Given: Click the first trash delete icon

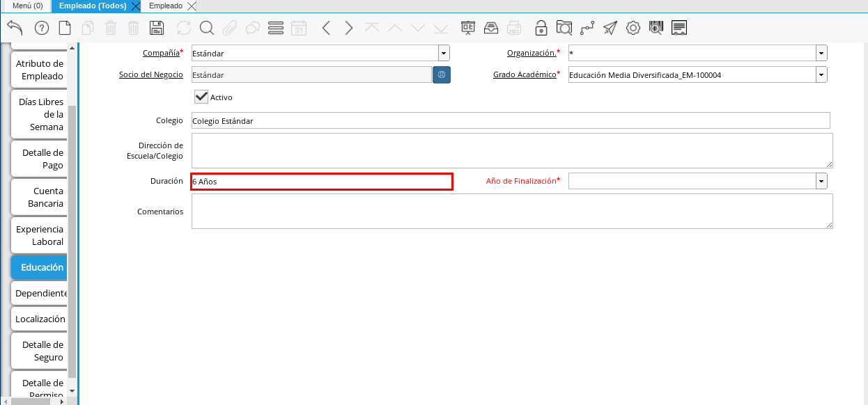Looking at the screenshot, I should [x=111, y=28].
